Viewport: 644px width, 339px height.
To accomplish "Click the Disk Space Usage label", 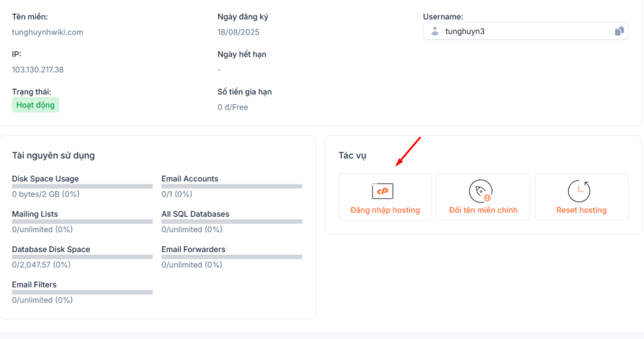I will coord(45,179).
